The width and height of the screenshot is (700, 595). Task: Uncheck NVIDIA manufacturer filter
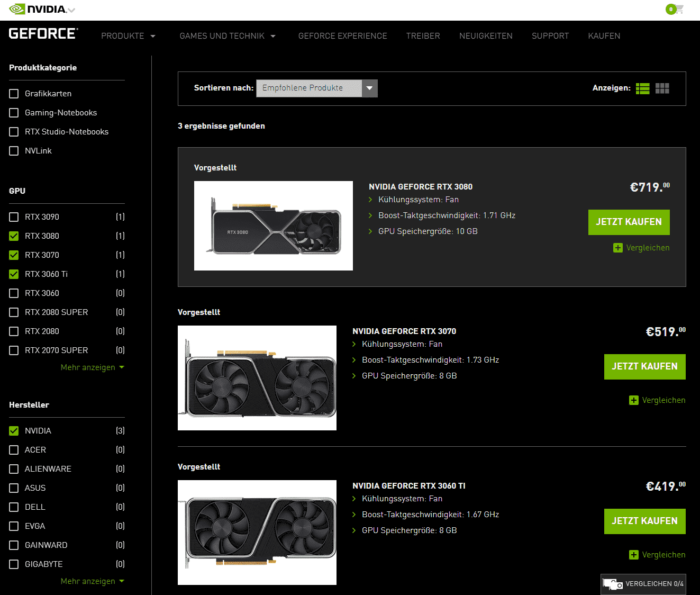(x=14, y=431)
